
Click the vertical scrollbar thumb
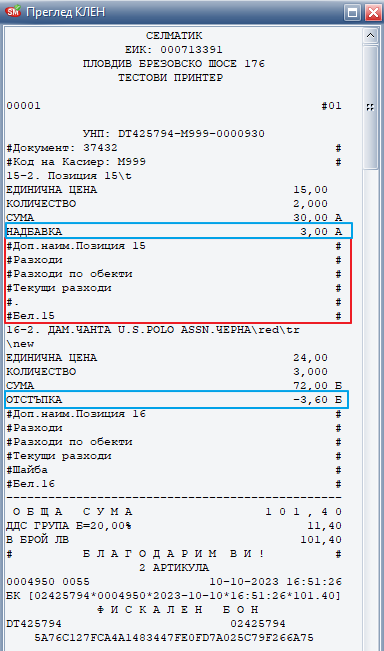(370, 107)
